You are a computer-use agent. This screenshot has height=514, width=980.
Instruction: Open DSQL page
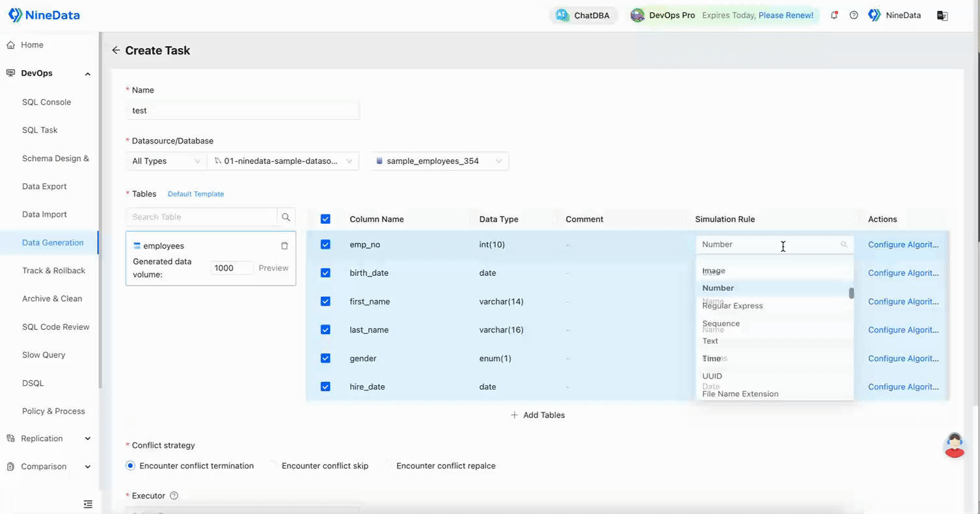pyautogui.click(x=33, y=383)
